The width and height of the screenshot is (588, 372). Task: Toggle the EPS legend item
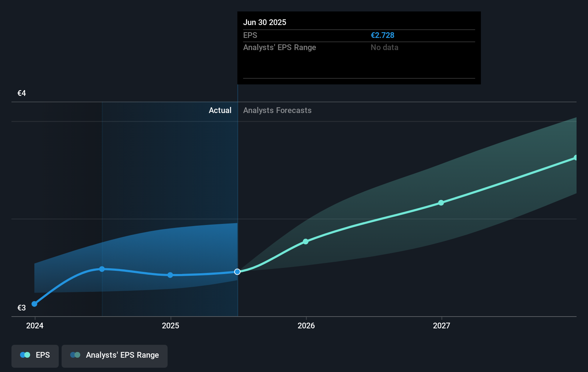click(x=35, y=355)
